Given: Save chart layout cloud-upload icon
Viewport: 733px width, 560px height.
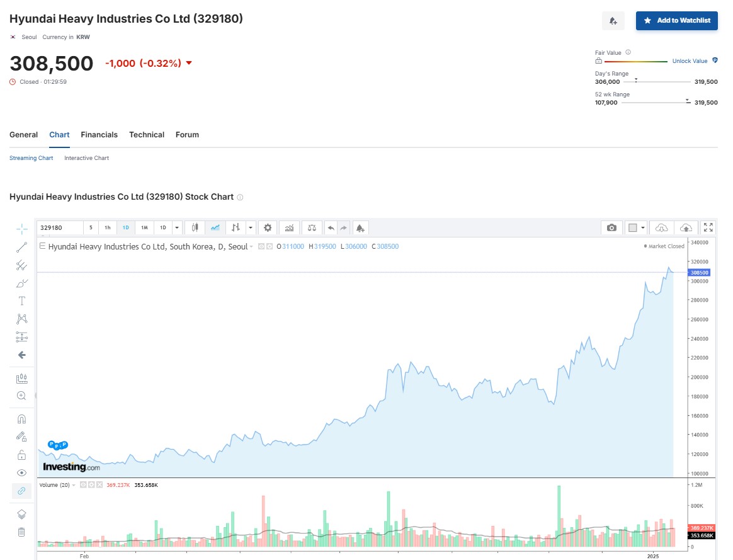Looking at the screenshot, I should [686, 227].
